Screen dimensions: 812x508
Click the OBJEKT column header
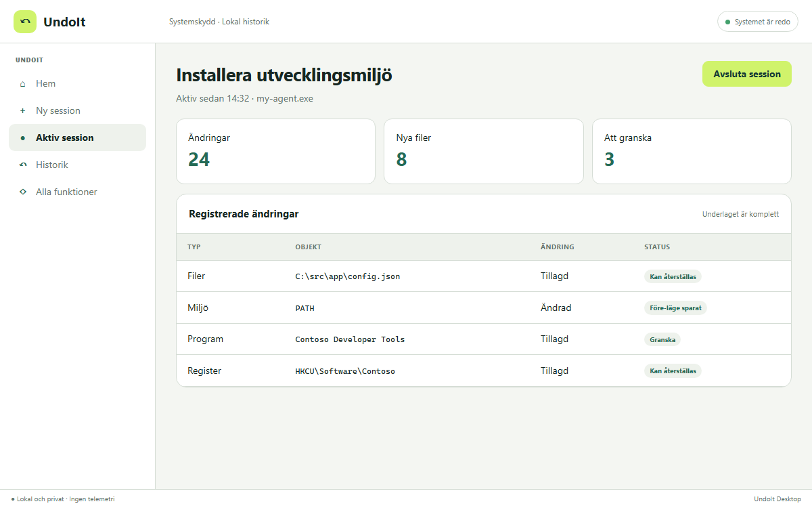coord(309,247)
